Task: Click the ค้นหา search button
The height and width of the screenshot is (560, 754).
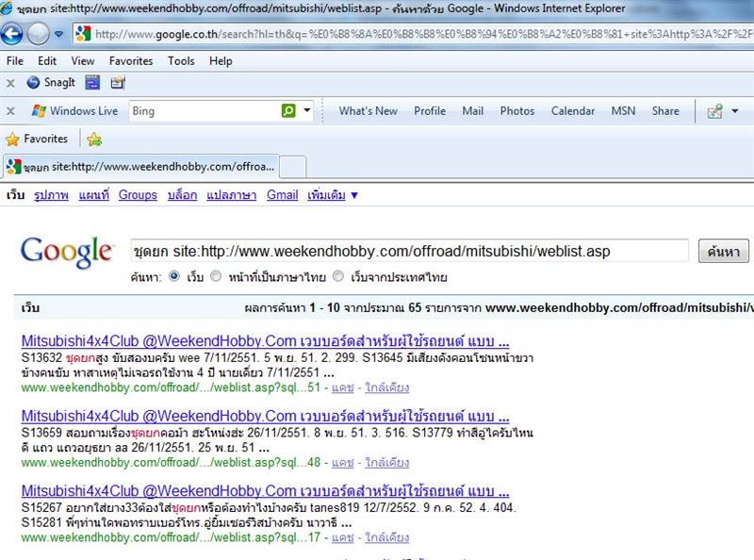Action: [723, 251]
